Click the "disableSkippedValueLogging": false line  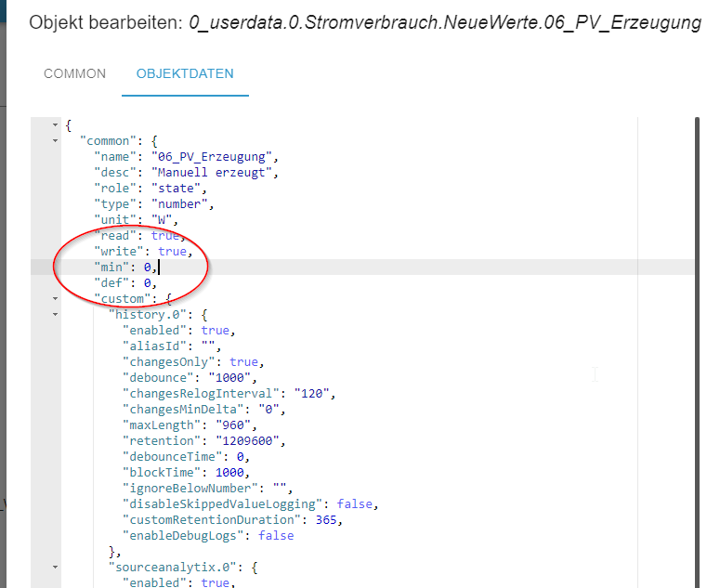pos(251,504)
